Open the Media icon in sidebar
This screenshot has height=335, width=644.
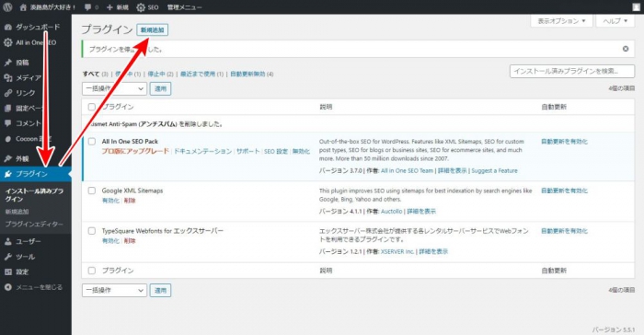coord(7,77)
